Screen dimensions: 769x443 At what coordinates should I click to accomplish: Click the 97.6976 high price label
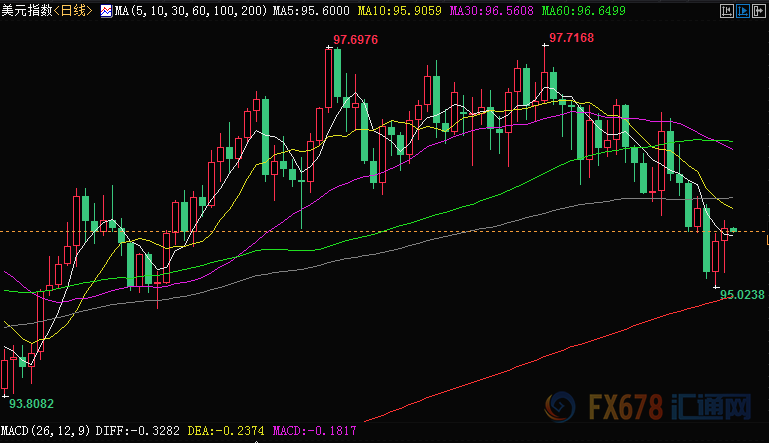point(356,40)
